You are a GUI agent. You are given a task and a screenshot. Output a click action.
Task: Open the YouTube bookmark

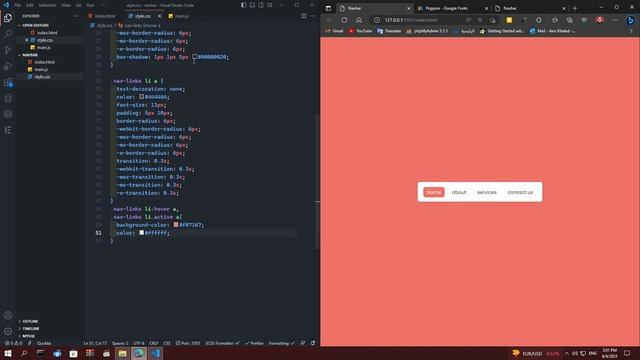point(360,31)
